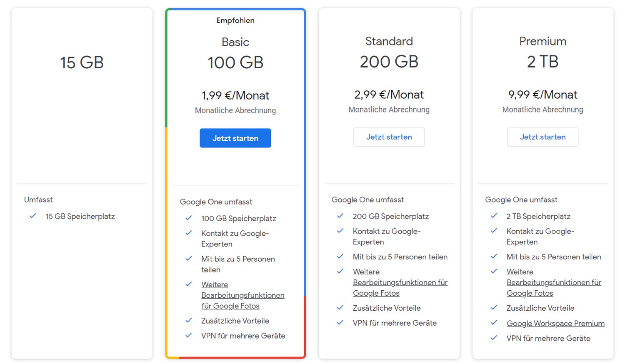625x364 pixels.
Task: Click checkmark next to Standard Zusätzliche Vorteile
Action: (x=340, y=308)
